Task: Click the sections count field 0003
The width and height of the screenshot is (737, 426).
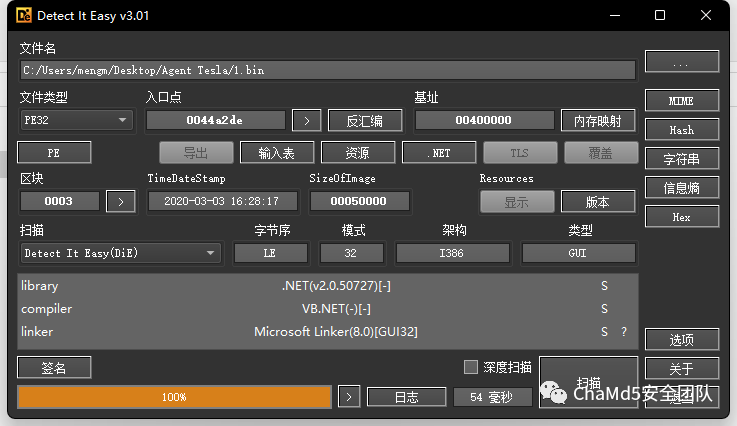Action: pos(59,201)
